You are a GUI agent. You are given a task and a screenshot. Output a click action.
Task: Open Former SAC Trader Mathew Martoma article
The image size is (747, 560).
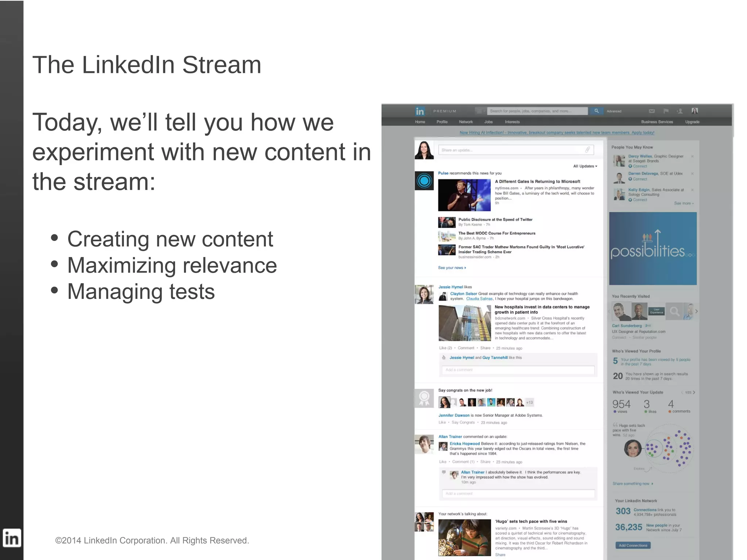[x=521, y=249]
